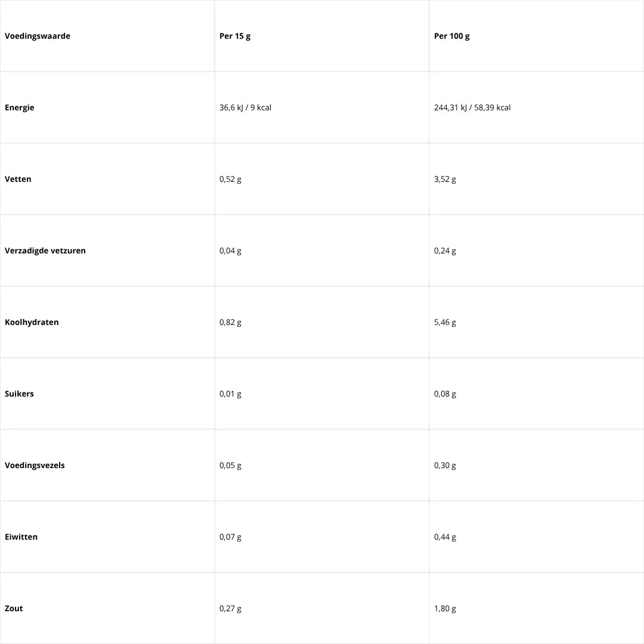Click the Energie row label
The image size is (644, 644).
tap(20, 108)
